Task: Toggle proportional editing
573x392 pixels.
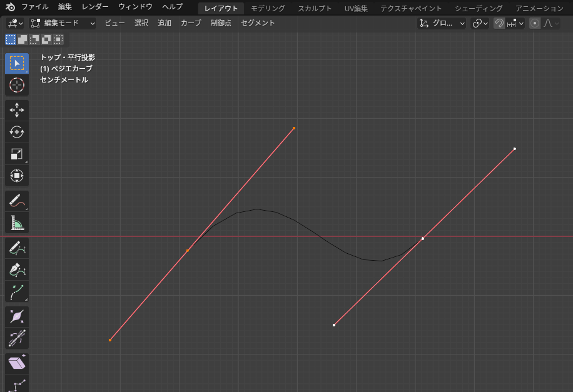Action: pos(535,23)
